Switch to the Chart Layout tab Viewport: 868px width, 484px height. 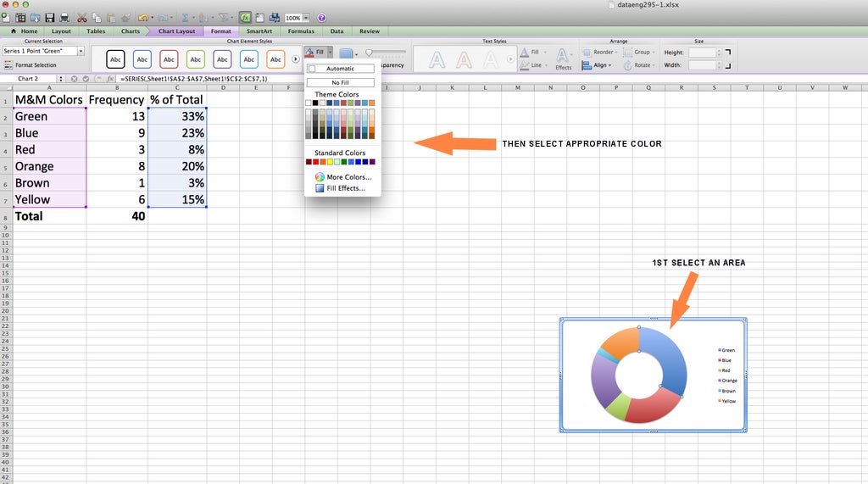[176, 31]
